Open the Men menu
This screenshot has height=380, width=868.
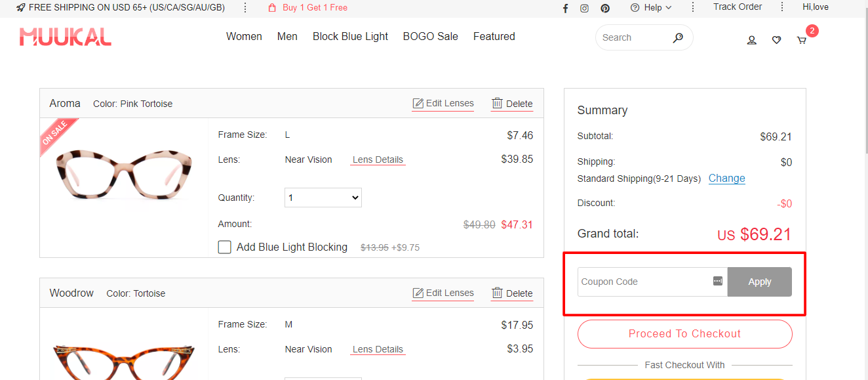(287, 36)
